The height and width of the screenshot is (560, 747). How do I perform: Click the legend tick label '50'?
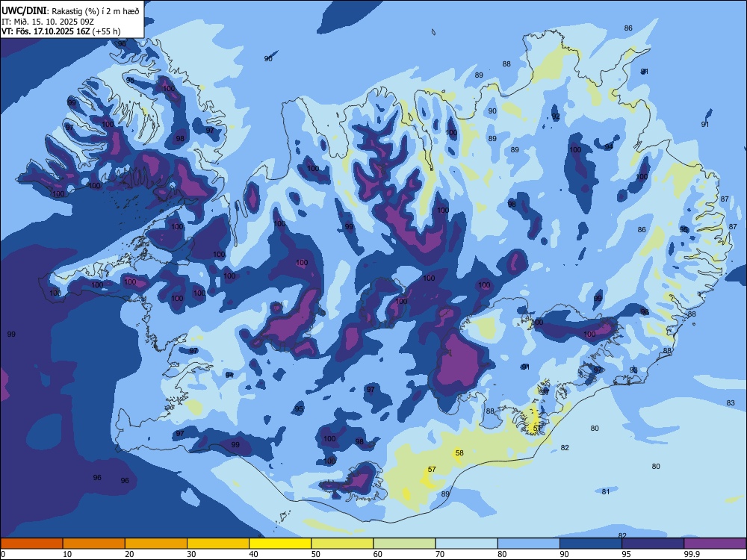click(x=315, y=554)
